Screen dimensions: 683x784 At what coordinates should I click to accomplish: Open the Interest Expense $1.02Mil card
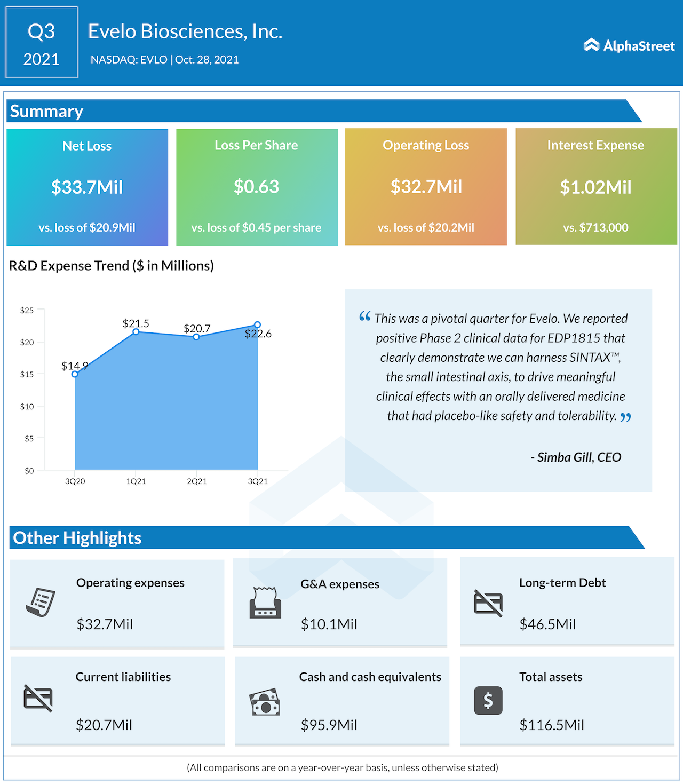[x=596, y=187]
